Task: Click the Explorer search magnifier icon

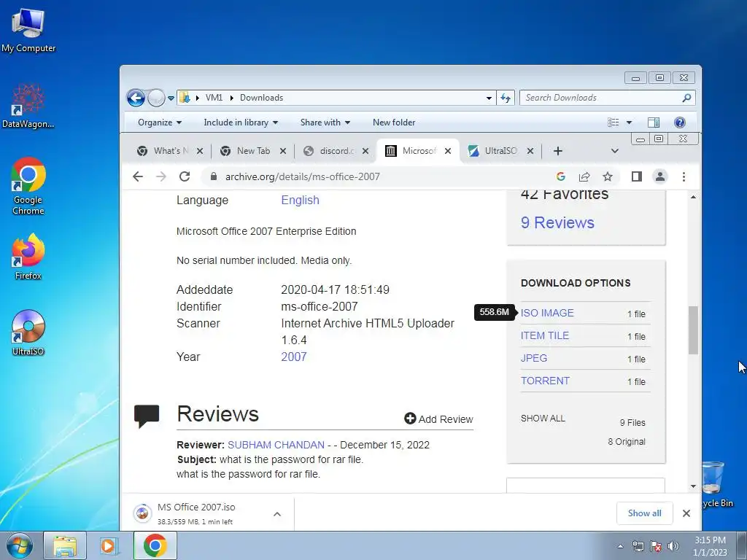Action: (686, 98)
